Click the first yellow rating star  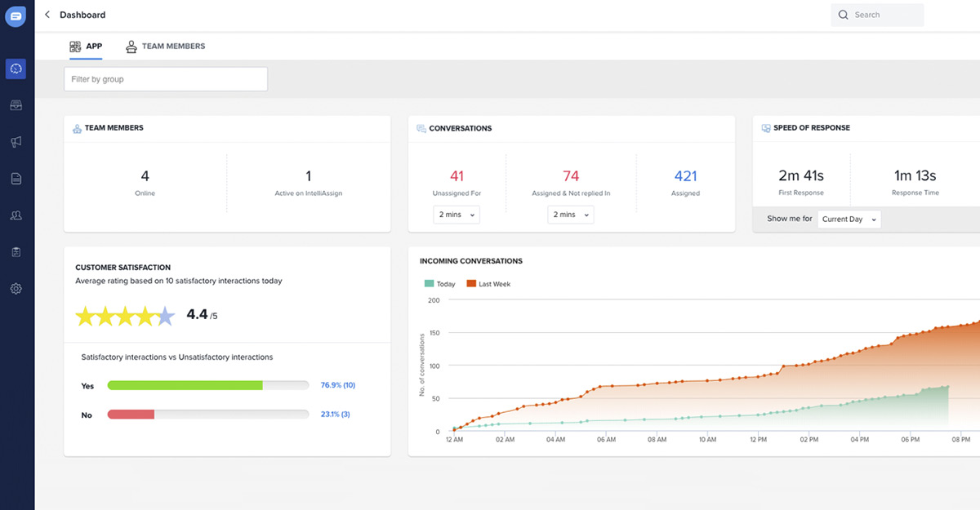pyautogui.click(x=86, y=316)
